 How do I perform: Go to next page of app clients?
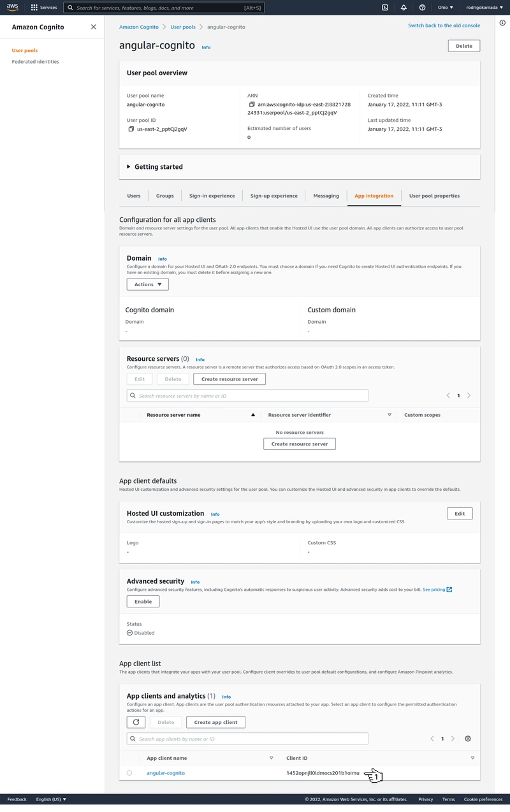click(453, 739)
